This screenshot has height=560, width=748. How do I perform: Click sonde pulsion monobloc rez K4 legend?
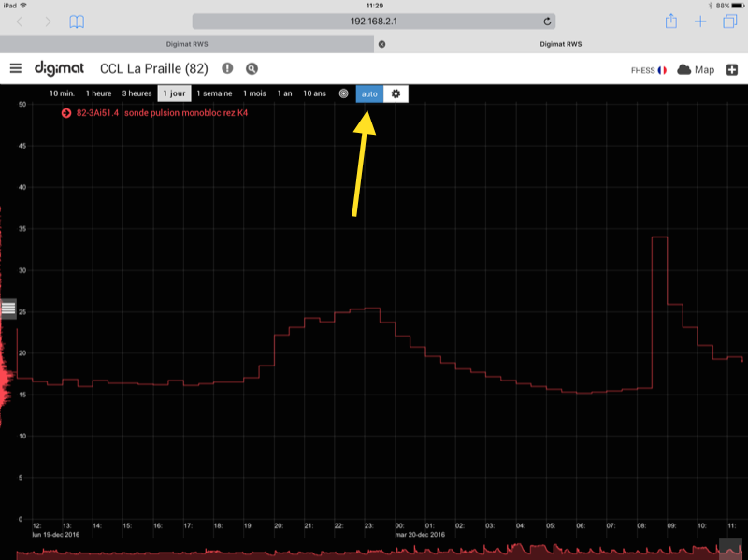point(186,113)
